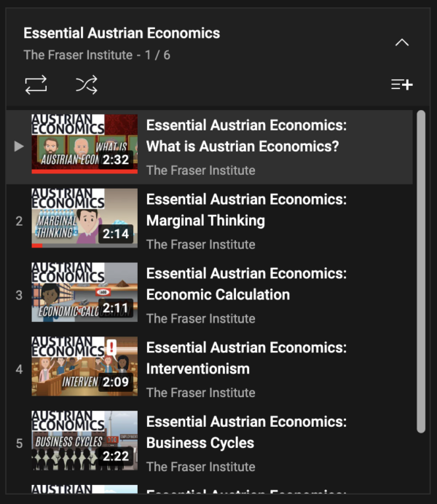
Task: Open the Business Cycles video thumbnail
Action: point(84,441)
